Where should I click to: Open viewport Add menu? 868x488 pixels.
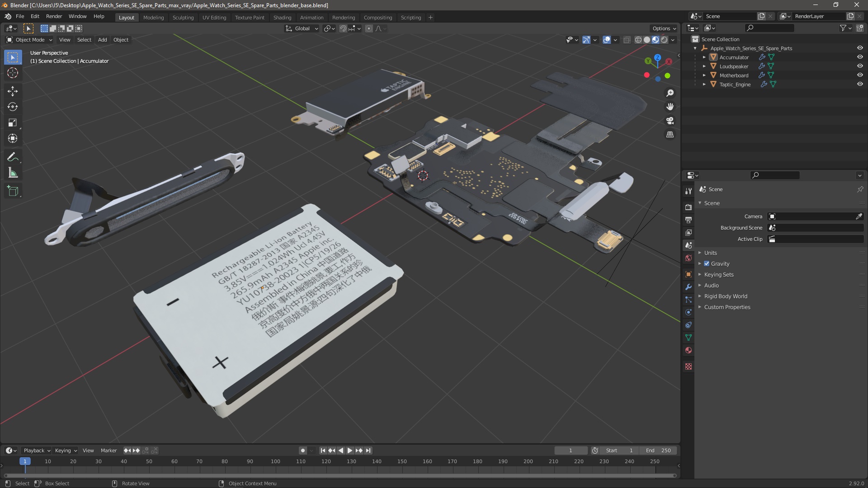point(103,40)
